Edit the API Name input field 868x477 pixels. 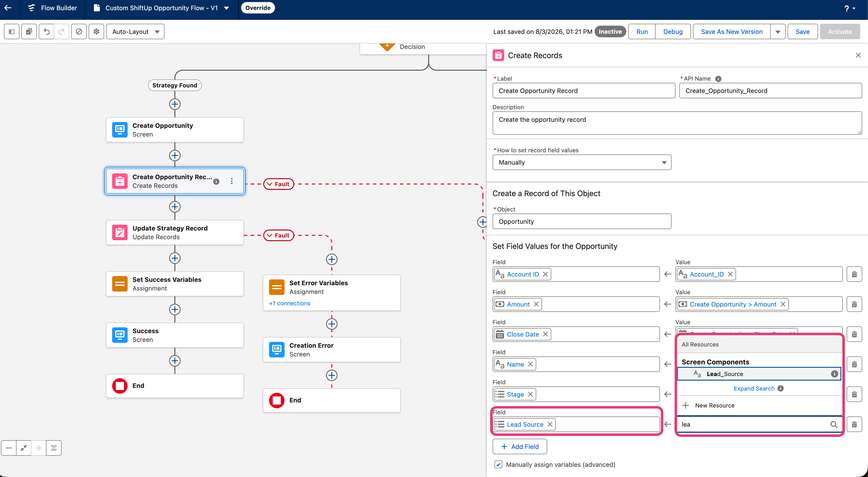[770, 91]
